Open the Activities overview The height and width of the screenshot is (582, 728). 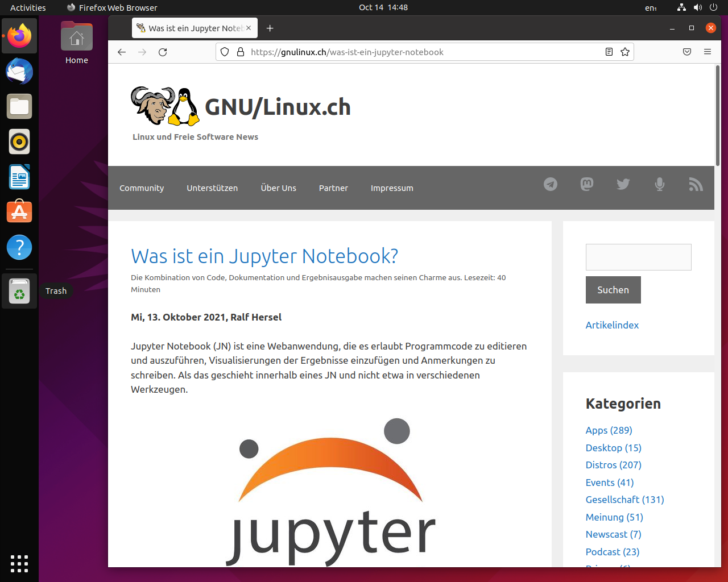(28, 7)
